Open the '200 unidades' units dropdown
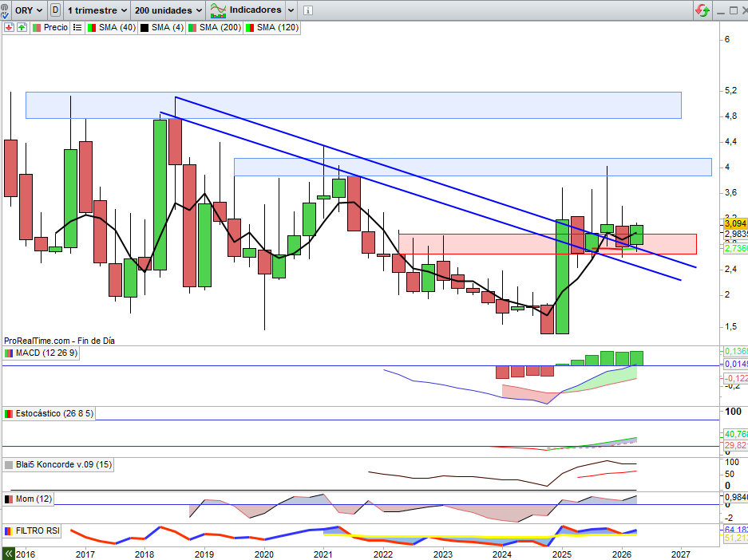The image size is (748, 560). [x=168, y=10]
